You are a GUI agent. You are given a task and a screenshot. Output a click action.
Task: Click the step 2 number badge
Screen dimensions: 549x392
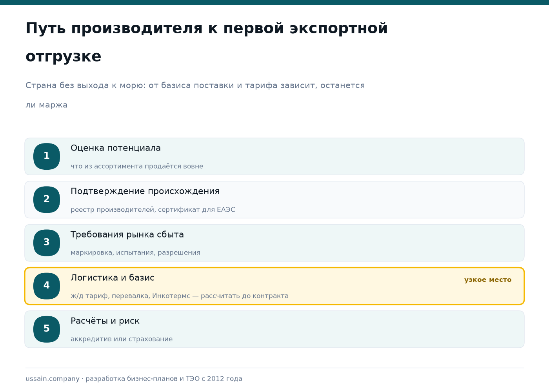pos(47,200)
